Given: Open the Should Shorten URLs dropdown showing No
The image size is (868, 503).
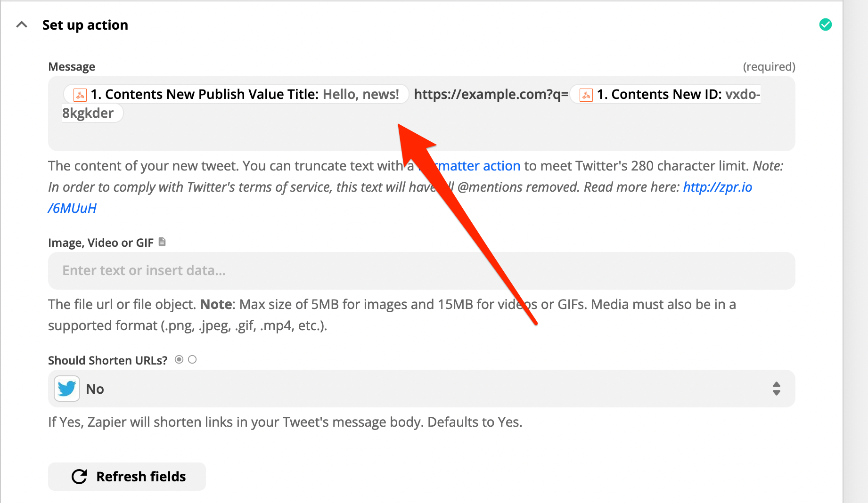Looking at the screenshot, I should (x=421, y=389).
